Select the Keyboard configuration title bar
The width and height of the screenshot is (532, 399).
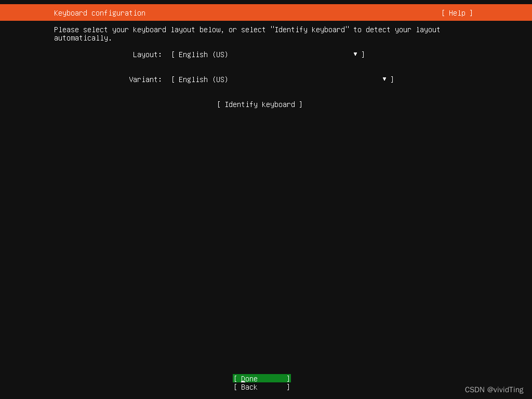click(99, 12)
